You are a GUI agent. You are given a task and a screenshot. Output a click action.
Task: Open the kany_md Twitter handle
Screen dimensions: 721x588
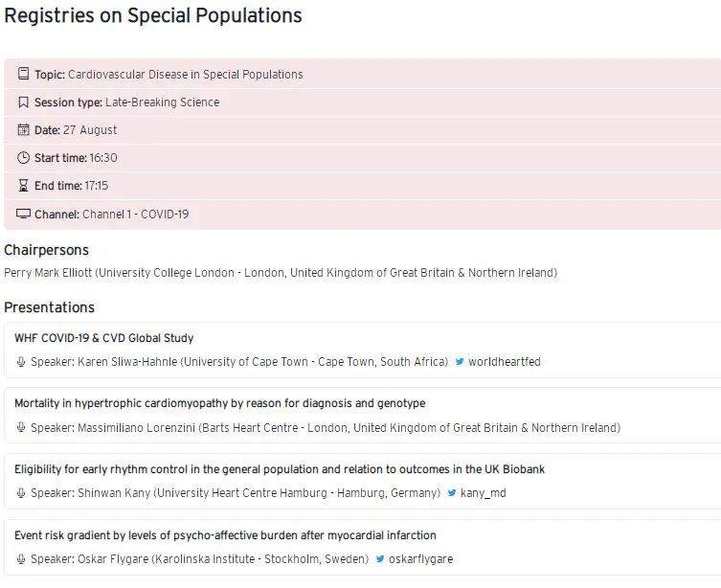pyautogui.click(x=482, y=493)
